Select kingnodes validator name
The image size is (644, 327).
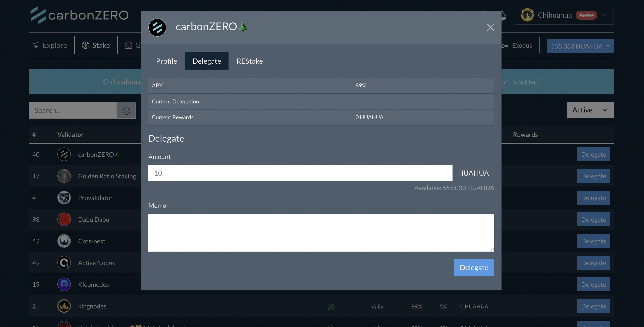click(92, 306)
